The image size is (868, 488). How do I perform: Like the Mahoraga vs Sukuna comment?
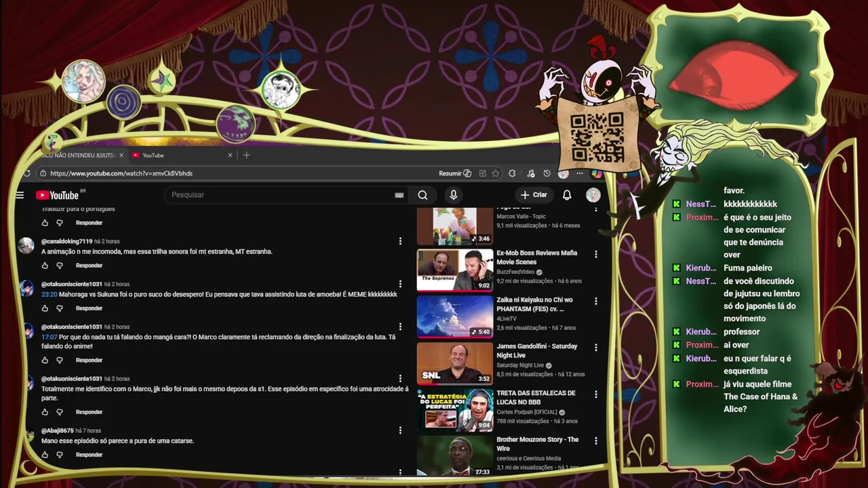tap(45, 308)
